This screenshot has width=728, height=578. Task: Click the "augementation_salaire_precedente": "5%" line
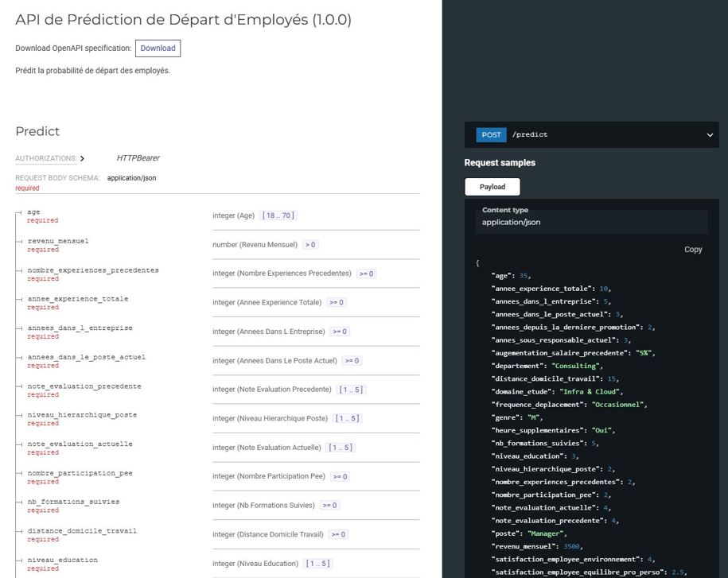point(574,353)
